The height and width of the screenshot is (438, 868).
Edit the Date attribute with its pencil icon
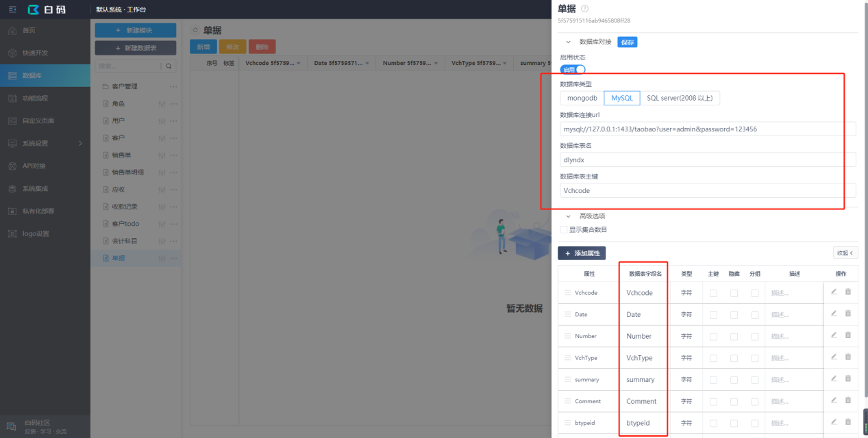coord(834,313)
